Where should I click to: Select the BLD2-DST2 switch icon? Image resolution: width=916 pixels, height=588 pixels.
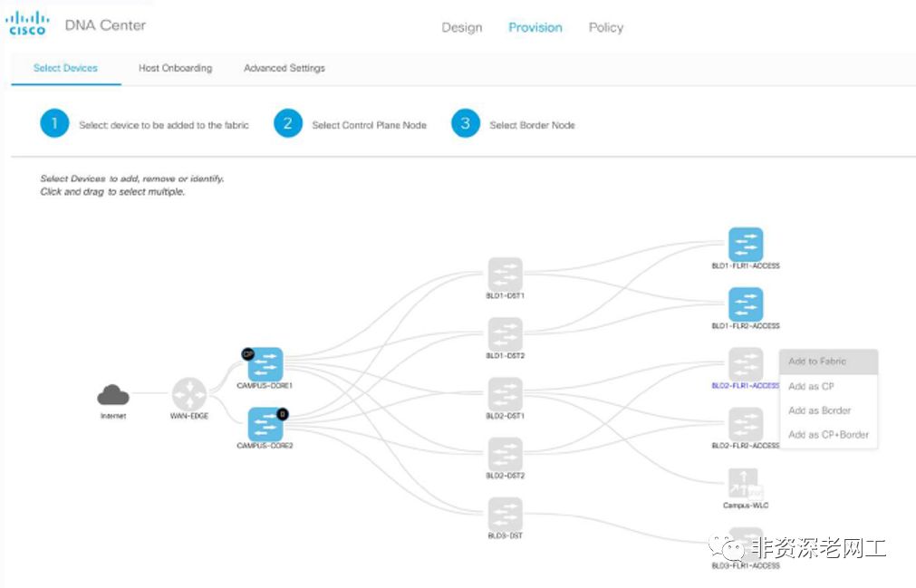[x=506, y=455]
